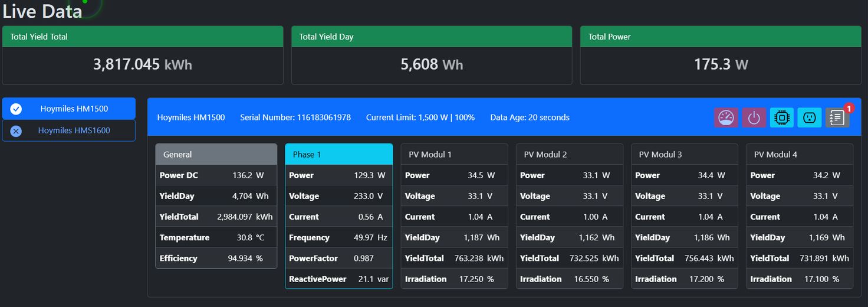Click PV Modul 3 YieldTotal 756.443 kWh

[x=709, y=258]
